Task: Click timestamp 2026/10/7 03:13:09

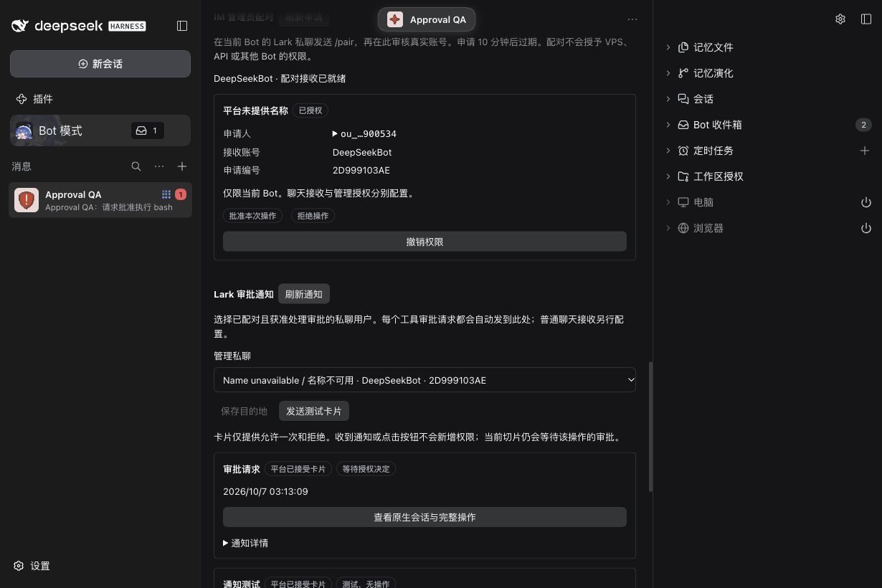Action: pyautogui.click(x=265, y=492)
